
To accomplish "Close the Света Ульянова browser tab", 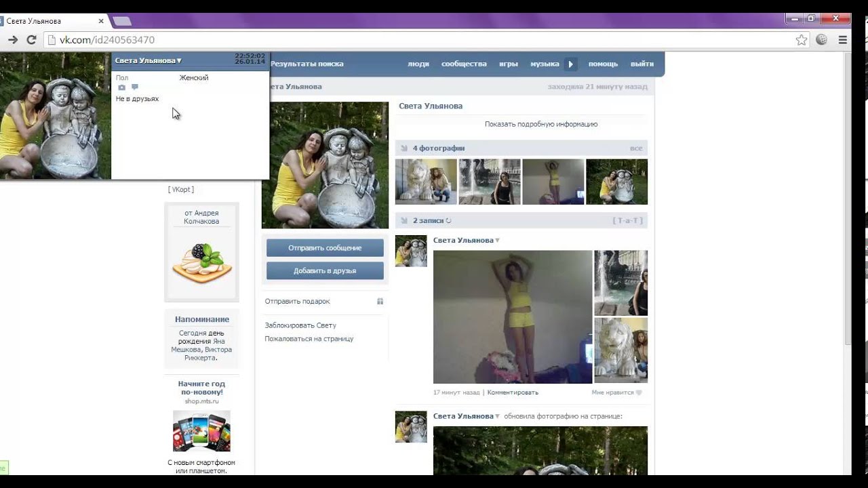I will click(x=102, y=21).
